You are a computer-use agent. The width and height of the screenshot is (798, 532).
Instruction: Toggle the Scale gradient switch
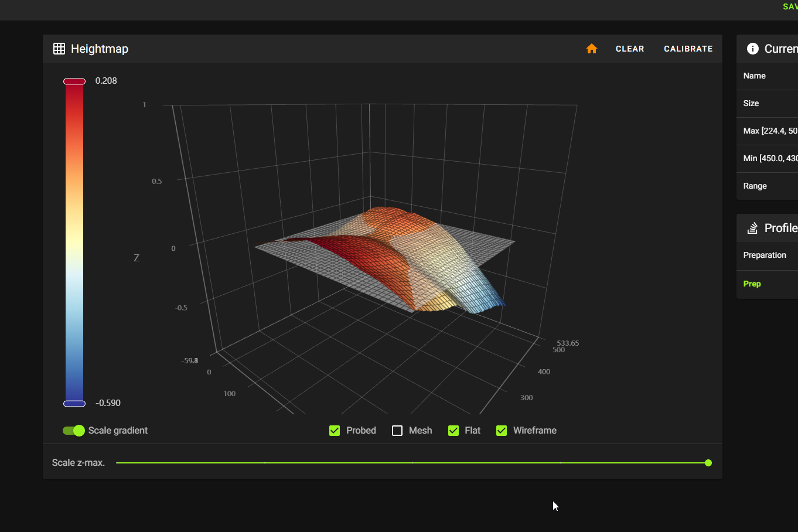(x=74, y=431)
